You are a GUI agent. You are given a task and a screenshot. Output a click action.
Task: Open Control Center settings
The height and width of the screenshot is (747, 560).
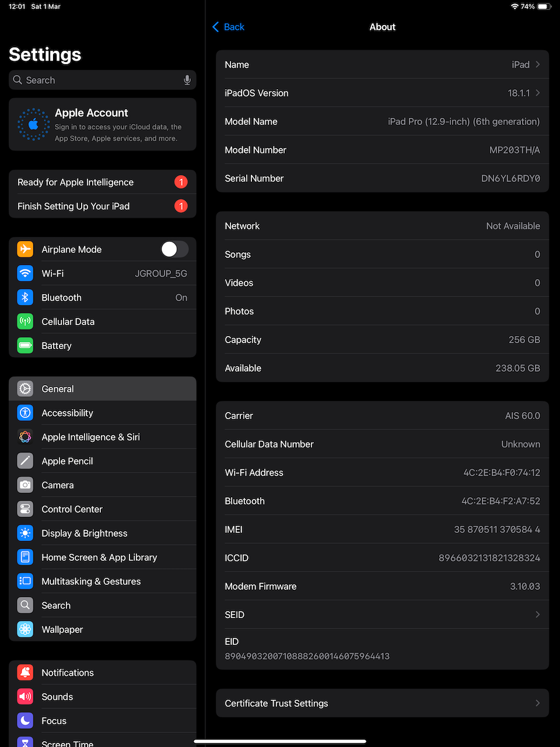103,509
